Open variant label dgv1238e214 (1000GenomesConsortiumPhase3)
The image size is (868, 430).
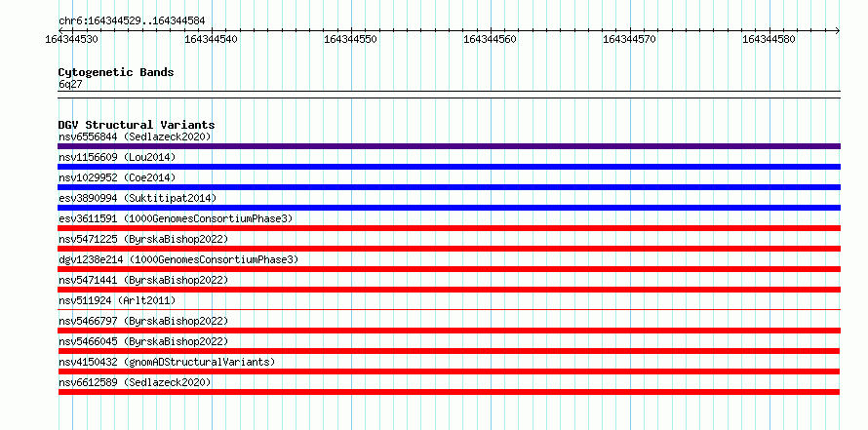click(x=178, y=259)
